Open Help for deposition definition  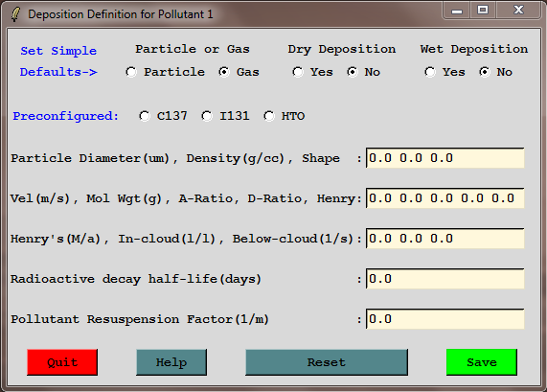(171, 362)
